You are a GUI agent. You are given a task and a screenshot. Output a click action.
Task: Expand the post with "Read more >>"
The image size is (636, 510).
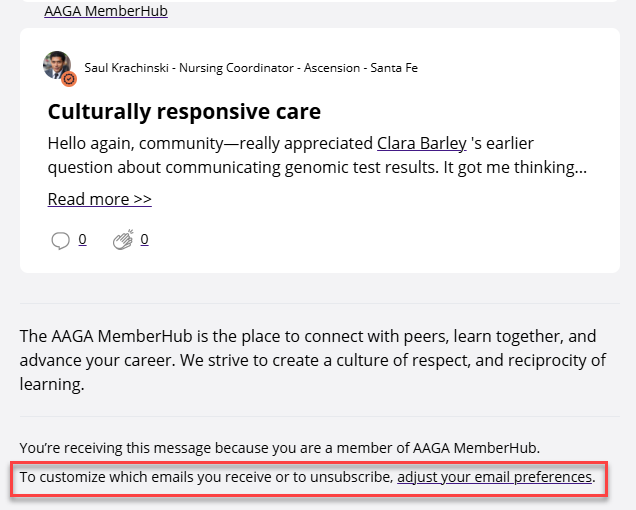point(99,199)
